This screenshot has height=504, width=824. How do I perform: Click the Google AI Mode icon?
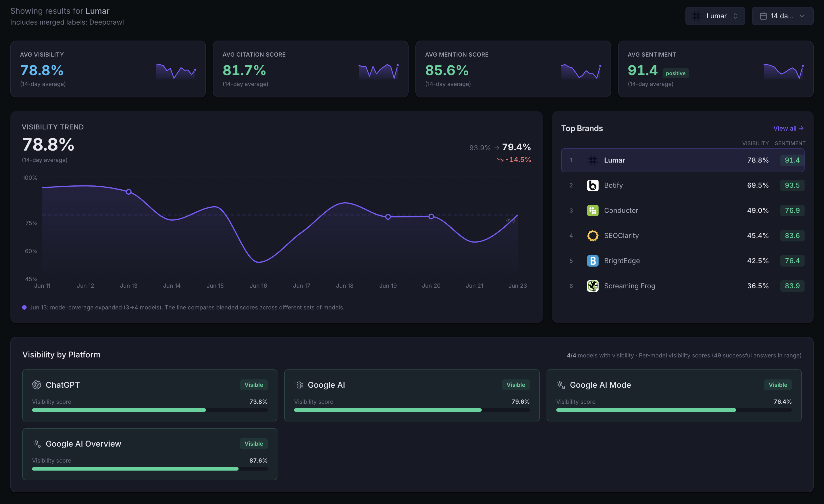coord(561,385)
